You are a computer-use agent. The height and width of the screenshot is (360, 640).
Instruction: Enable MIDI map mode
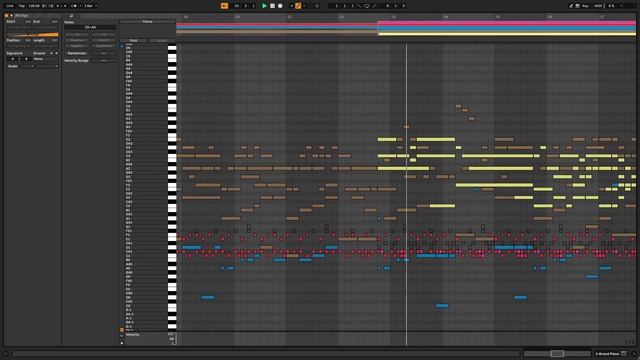click(598, 6)
